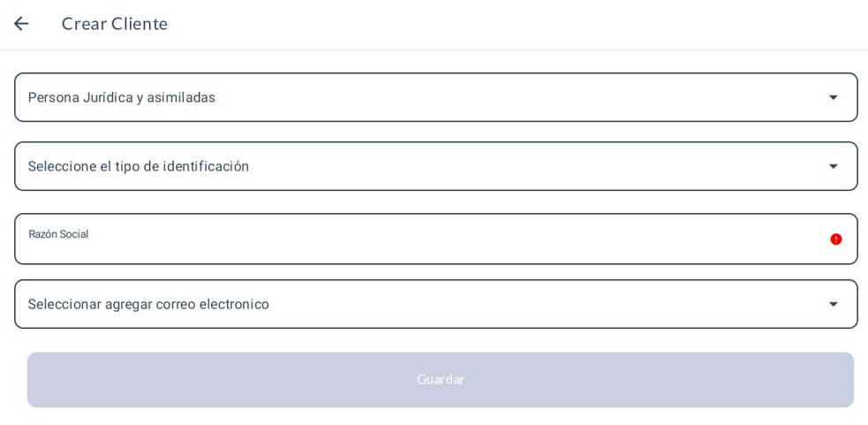Click the Crear Cliente page title
868x425 pixels.
coord(114,24)
